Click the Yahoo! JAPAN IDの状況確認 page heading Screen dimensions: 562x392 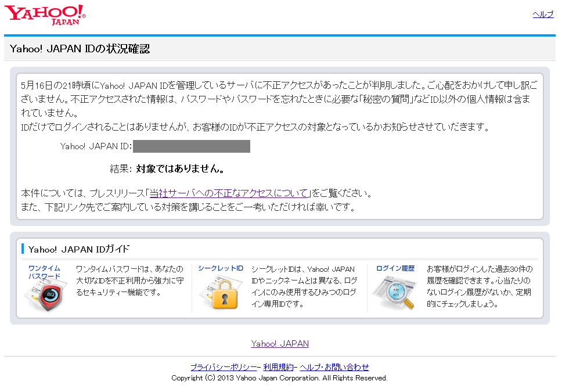pyautogui.click(x=80, y=49)
